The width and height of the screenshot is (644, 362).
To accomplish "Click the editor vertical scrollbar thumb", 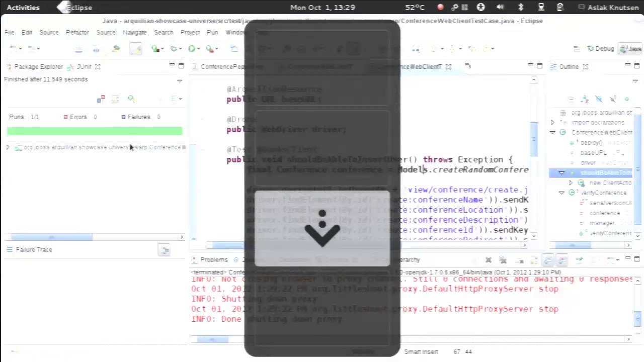I will (x=534, y=138).
